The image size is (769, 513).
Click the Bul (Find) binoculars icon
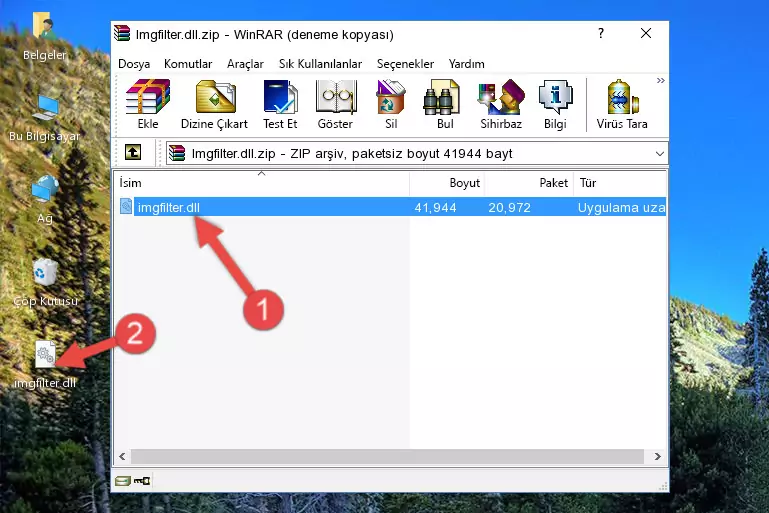(441, 97)
